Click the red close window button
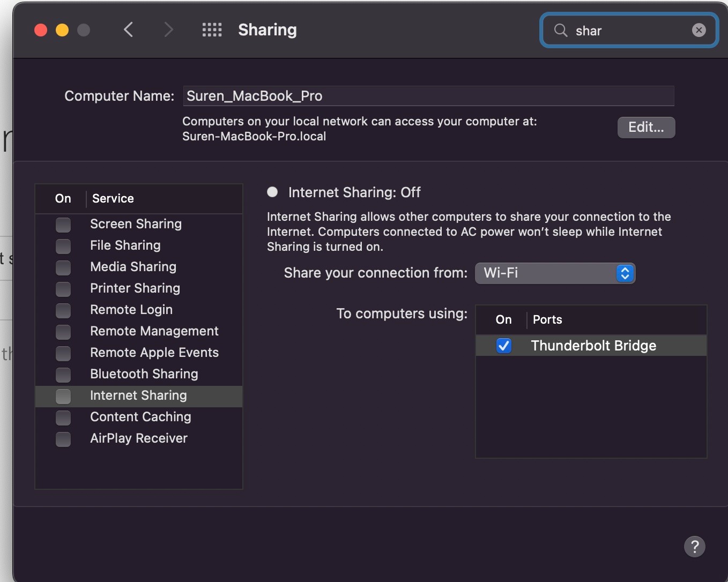This screenshot has width=728, height=582. 41,30
